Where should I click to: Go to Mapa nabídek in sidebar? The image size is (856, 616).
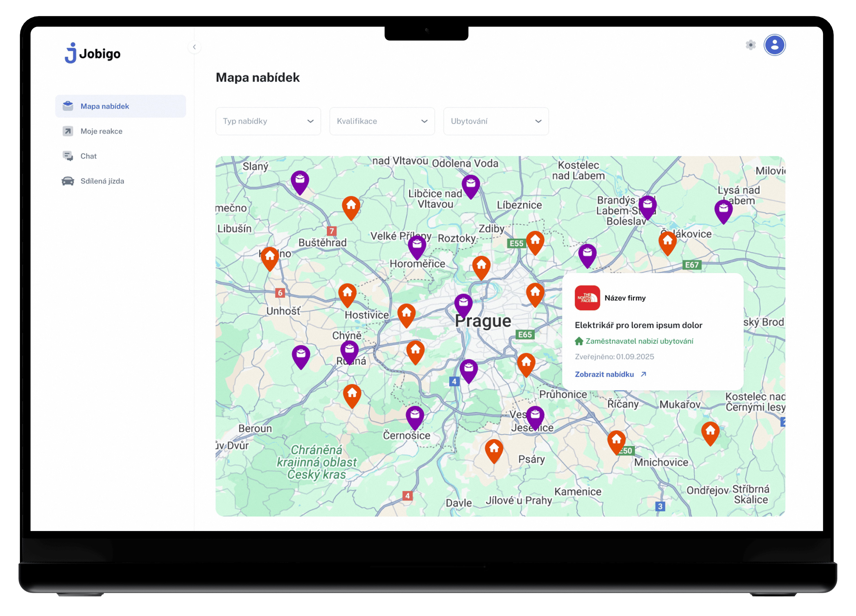(120, 106)
